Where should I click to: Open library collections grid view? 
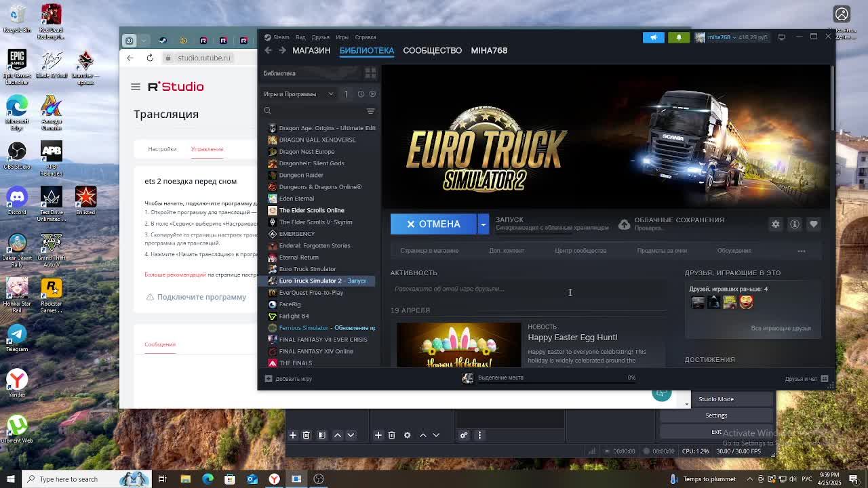370,73
